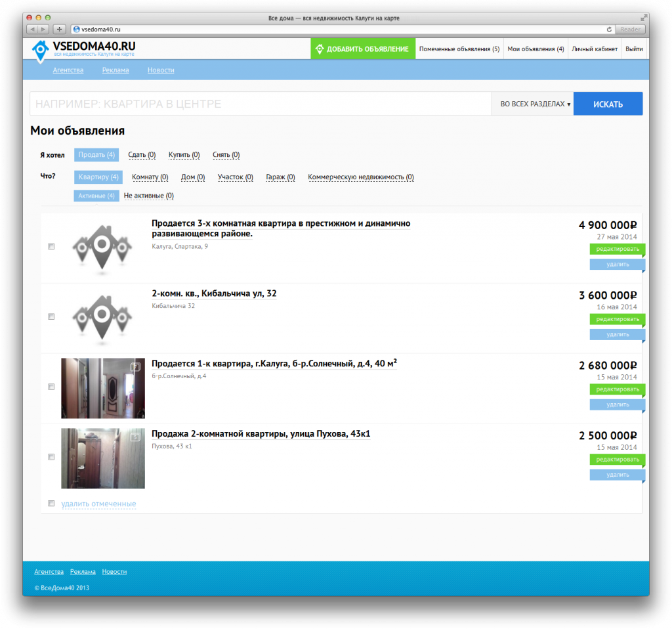Click the search input field
The height and width of the screenshot is (629, 672).
(260, 104)
